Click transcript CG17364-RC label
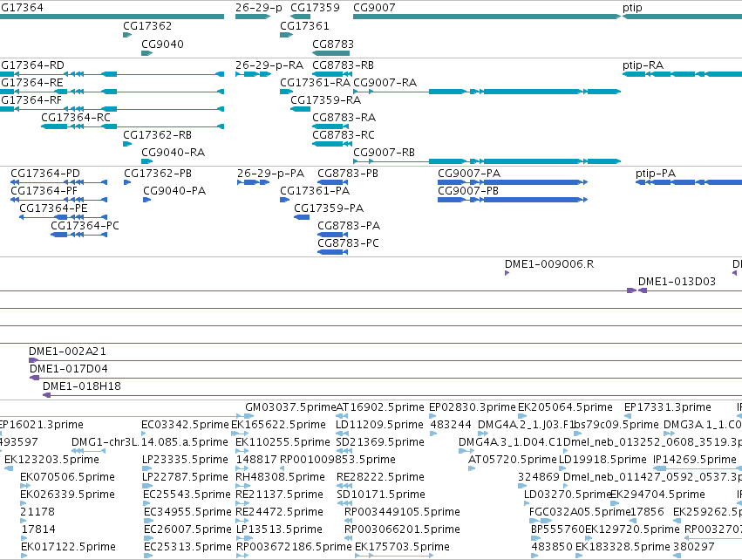The width and height of the screenshot is (742, 560). point(76,118)
